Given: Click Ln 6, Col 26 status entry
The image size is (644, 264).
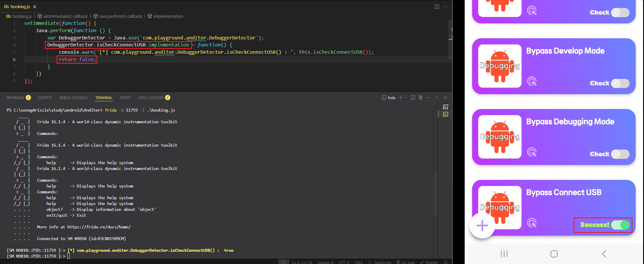Looking at the screenshot, I should pos(302,262).
